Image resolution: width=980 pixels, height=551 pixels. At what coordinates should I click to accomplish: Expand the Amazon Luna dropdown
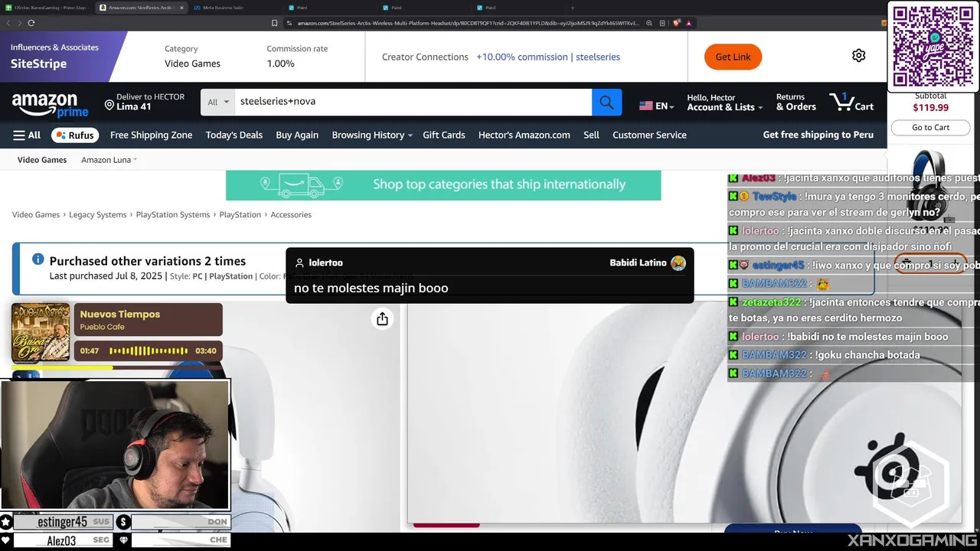[x=109, y=160]
